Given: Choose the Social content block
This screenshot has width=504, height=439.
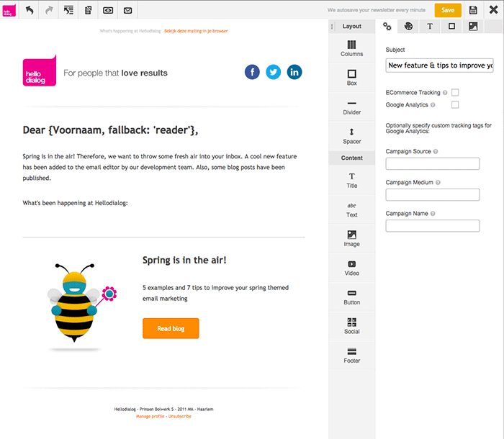Looking at the screenshot, I should pyautogui.click(x=351, y=326).
